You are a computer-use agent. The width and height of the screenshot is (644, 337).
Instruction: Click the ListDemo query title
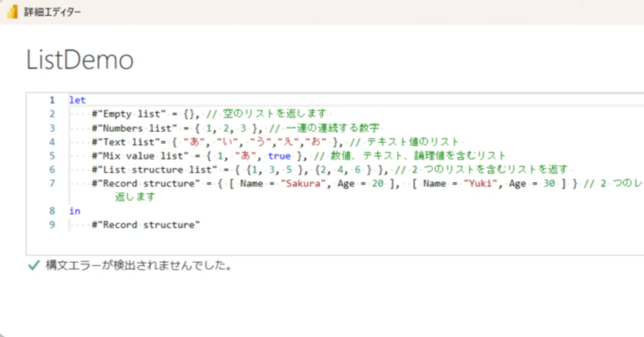pos(80,61)
